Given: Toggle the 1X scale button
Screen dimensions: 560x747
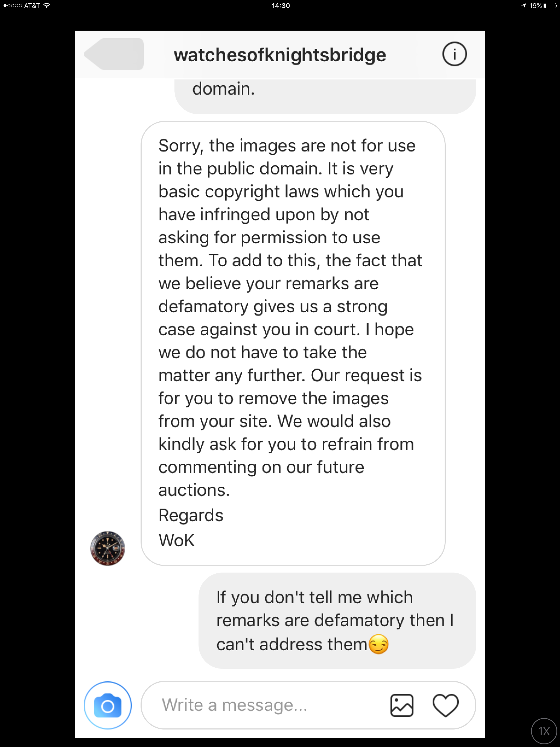Looking at the screenshot, I should click(x=543, y=731).
